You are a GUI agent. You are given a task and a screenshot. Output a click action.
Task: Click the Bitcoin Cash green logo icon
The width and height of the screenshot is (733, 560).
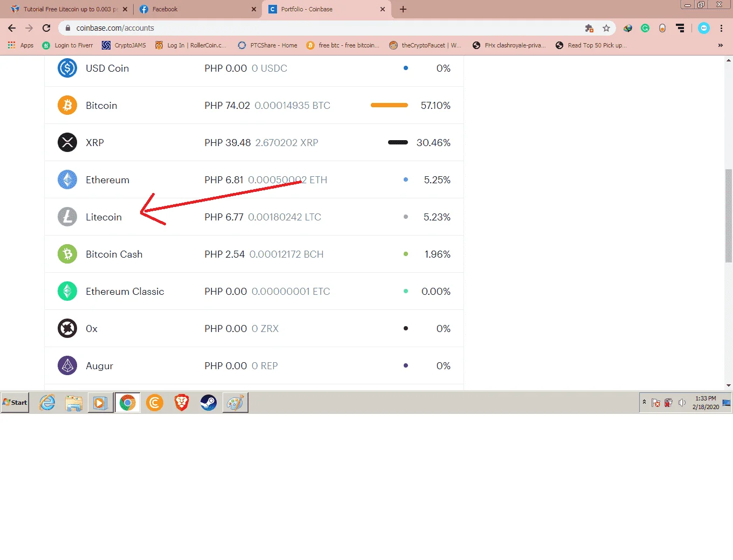67,254
